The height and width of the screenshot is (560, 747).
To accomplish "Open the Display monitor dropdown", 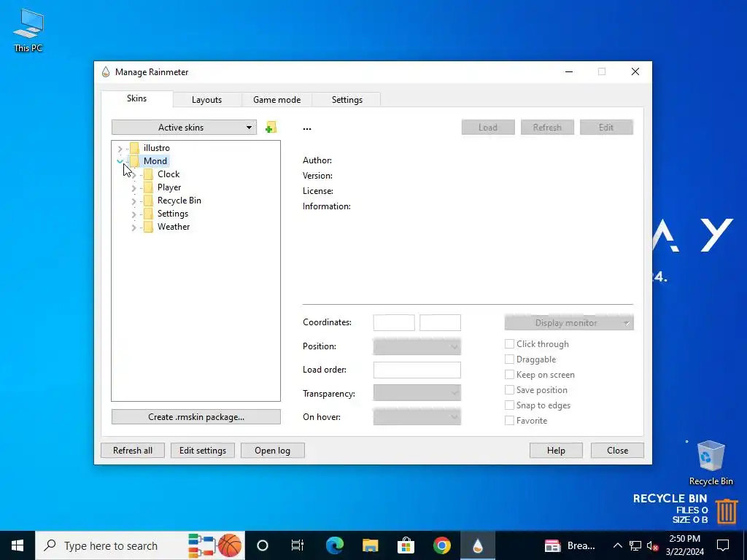I will [569, 322].
